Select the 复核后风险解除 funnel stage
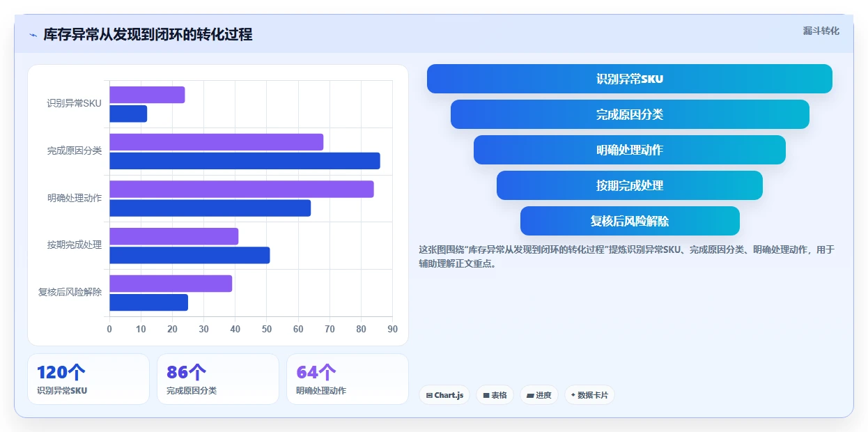 pyautogui.click(x=630, y=221)
